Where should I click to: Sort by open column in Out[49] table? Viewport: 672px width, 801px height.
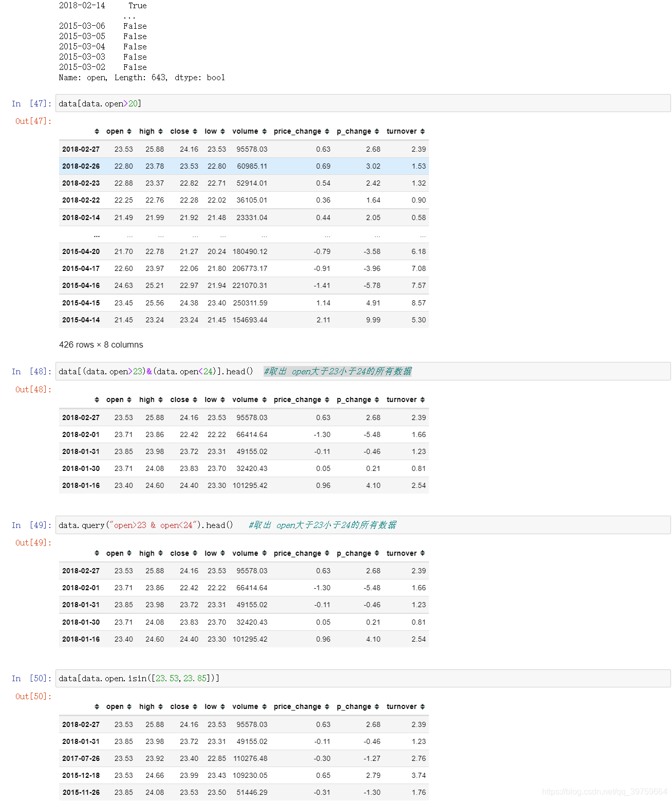pos(129,554)
